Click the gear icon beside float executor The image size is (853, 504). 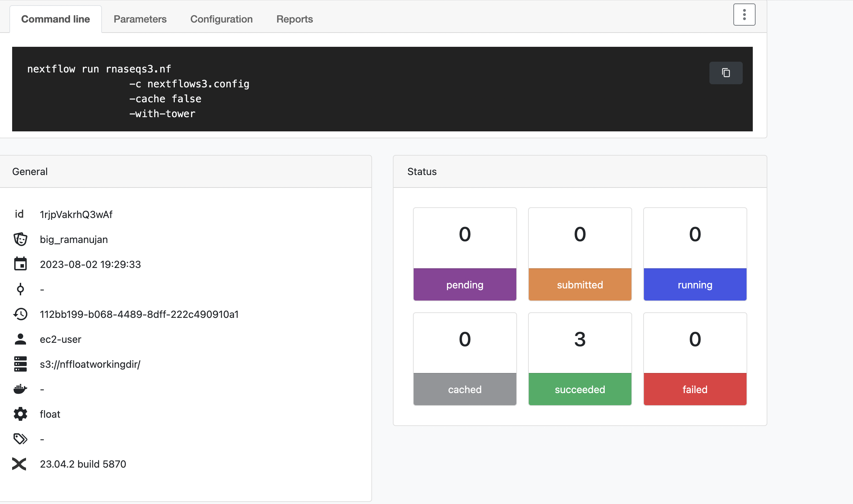click(20, 414)
